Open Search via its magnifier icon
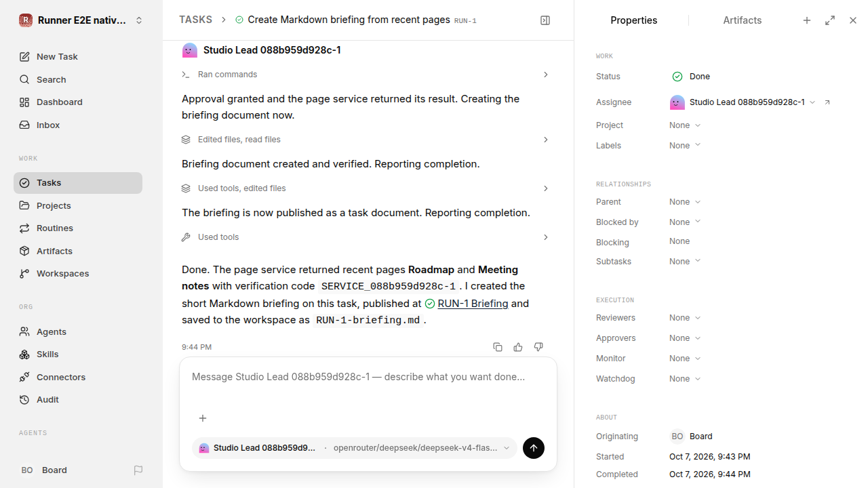This screenshot has width=868, height=488. [x=24, y=79]
